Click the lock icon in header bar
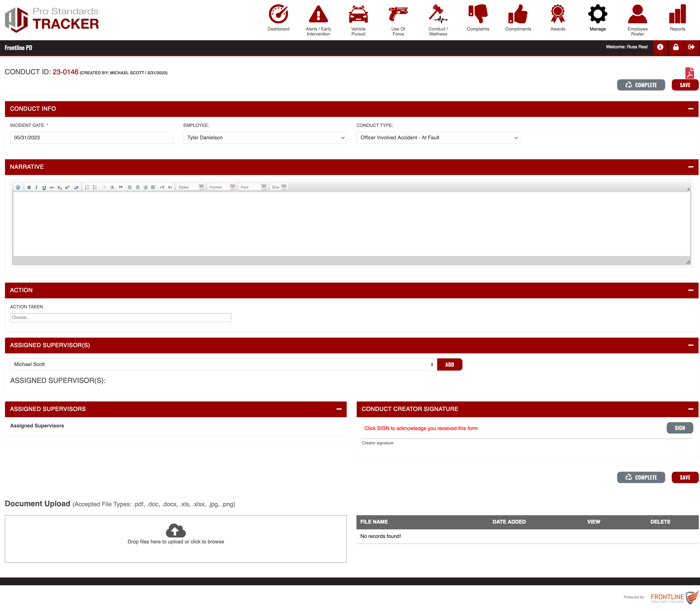This screenshot has width=700, height=611. (675, 47)
